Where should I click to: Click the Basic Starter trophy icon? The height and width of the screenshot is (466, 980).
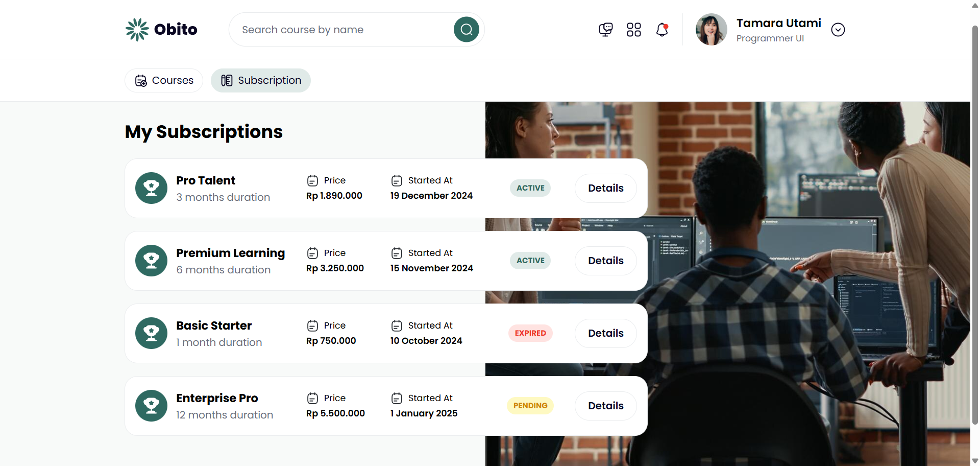(151, 333)
